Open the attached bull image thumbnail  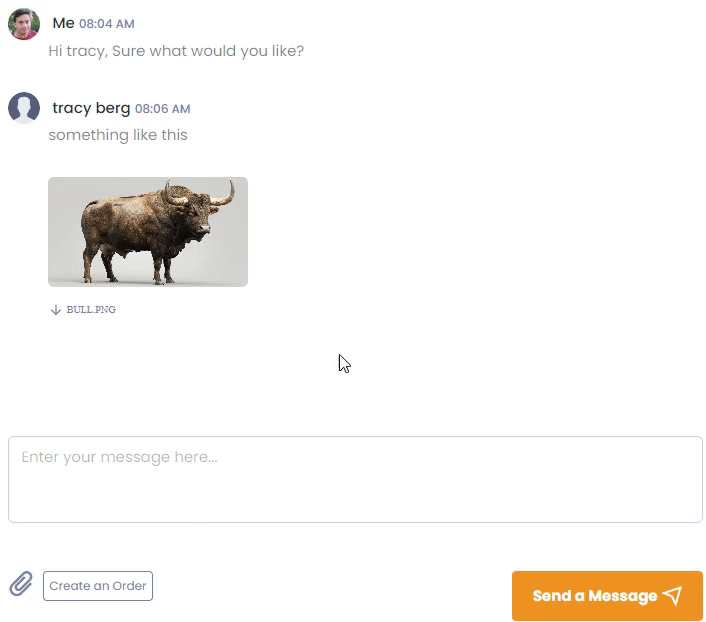click(148, 232)
